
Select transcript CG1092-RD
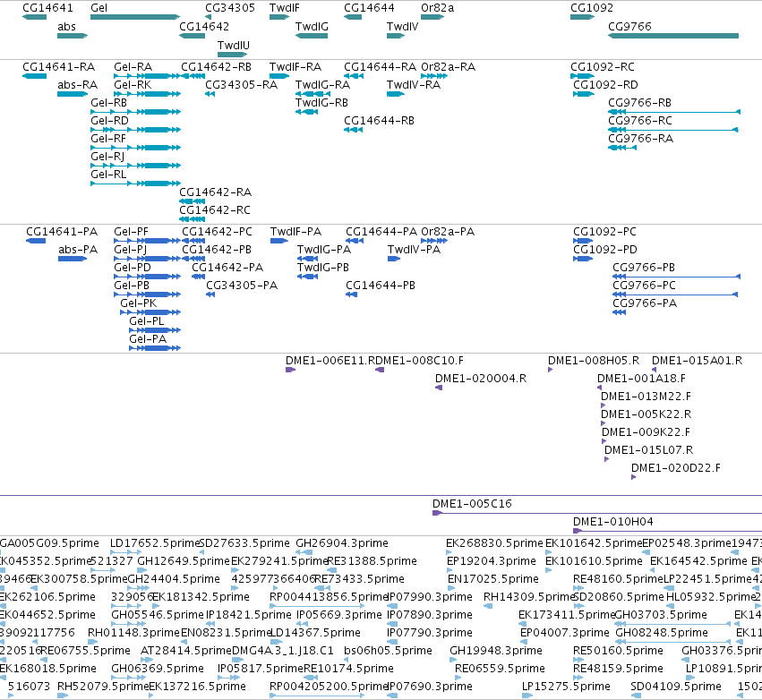tap(605, 84)
